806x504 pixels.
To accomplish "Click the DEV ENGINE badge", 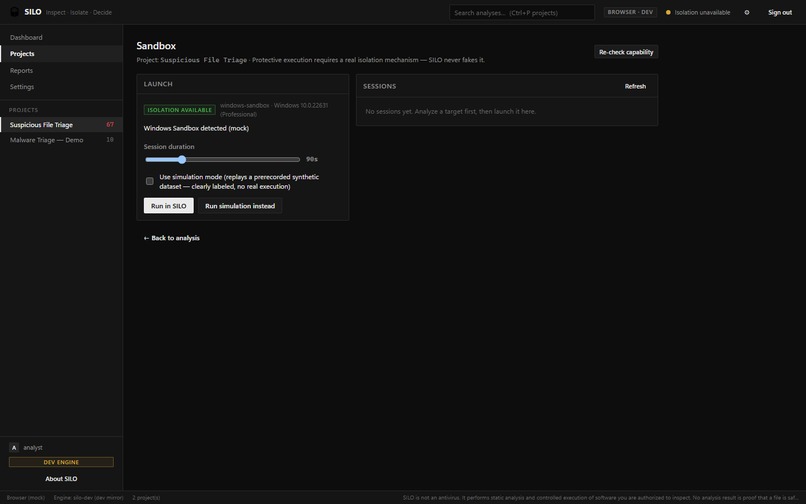I will coord(61,462).
